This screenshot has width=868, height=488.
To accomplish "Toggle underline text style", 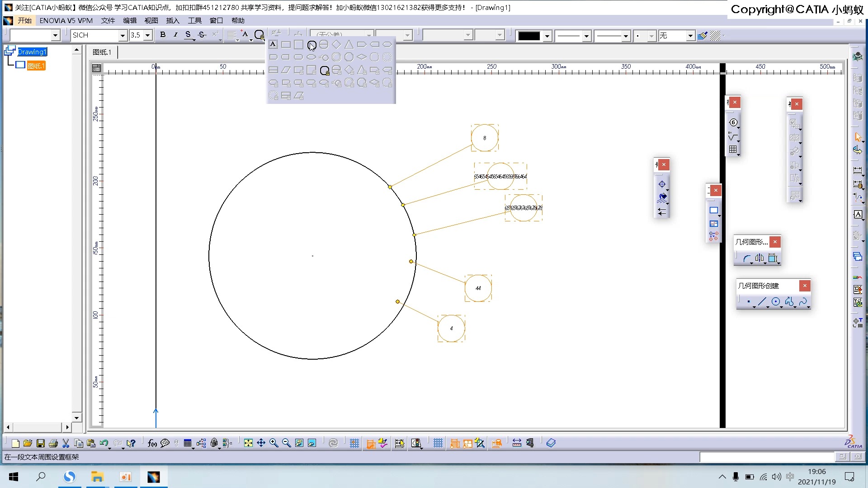I will tap(188, 35).
